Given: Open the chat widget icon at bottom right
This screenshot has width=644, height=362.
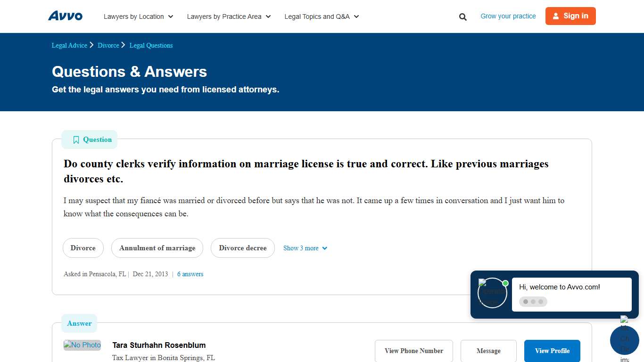Looking at the screenshot, I should point(624,340).
